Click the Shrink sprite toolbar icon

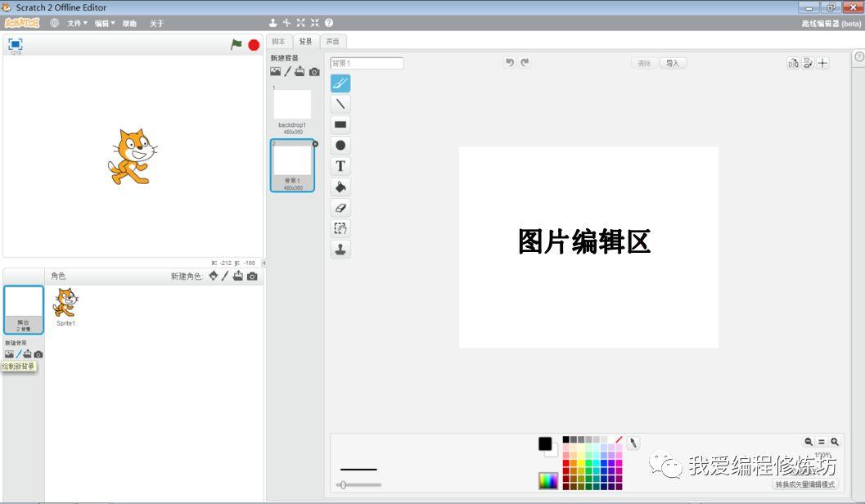pos(314,23)
